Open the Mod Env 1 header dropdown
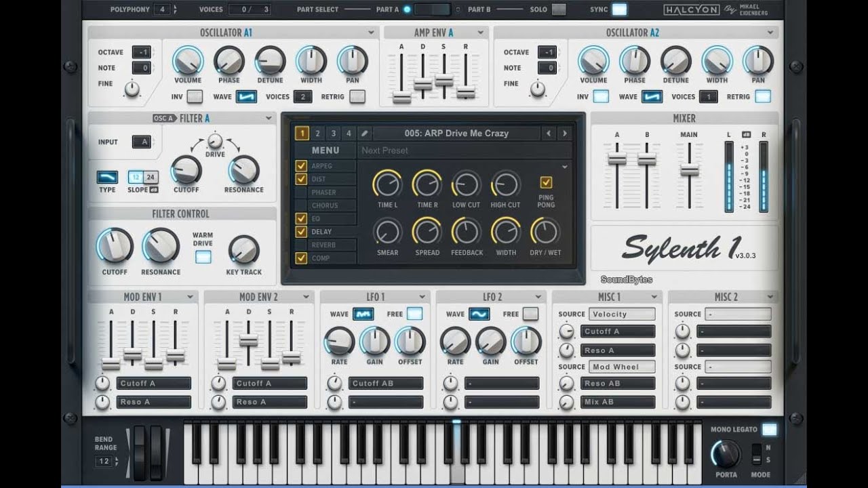The width and height of the screenshot is (868, 488). click(191, 297)
